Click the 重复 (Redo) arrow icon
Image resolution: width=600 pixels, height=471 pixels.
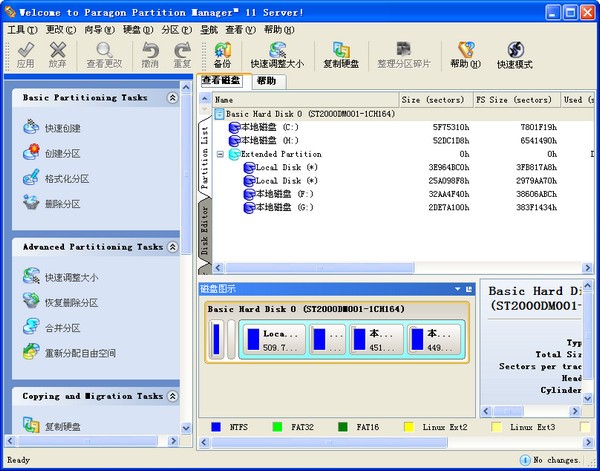click(182, 50)
